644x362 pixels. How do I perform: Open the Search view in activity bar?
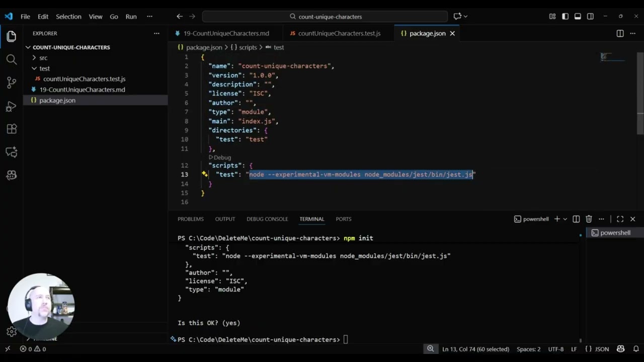pos(12,59)
